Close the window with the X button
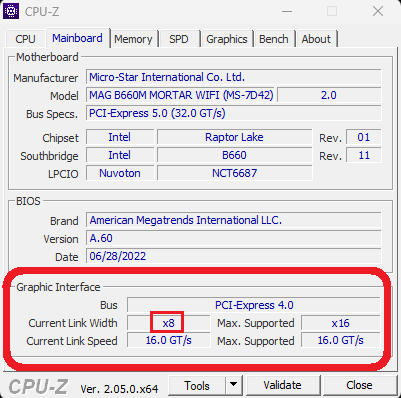The height and width of the screenshot is (398, 401). (378, 11)
